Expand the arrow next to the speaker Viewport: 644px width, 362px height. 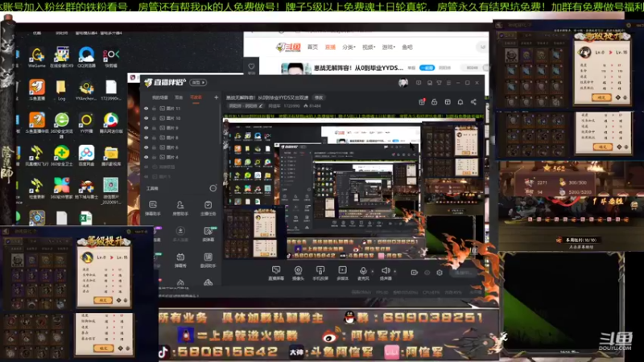394,271
